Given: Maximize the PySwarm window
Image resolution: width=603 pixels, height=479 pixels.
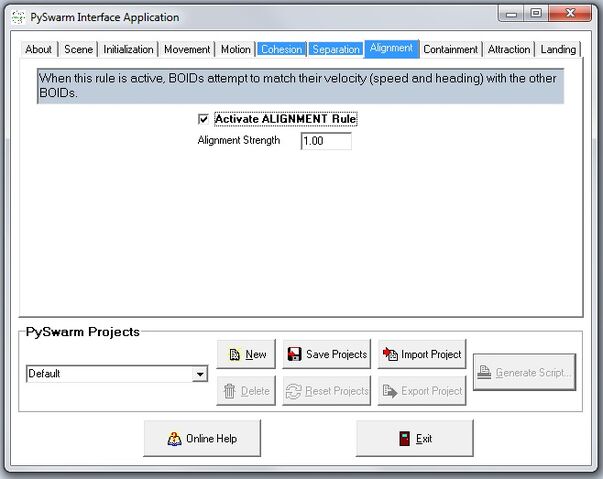Looking at the screenshot, I should [536, 14].
